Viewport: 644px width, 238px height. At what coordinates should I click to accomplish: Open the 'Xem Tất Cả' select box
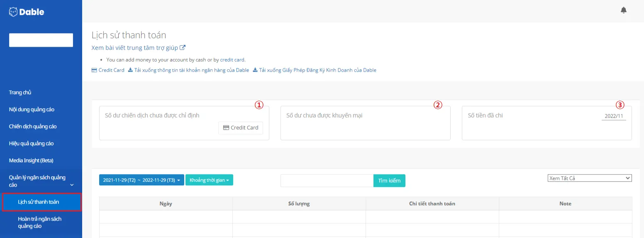pos(590,178)
